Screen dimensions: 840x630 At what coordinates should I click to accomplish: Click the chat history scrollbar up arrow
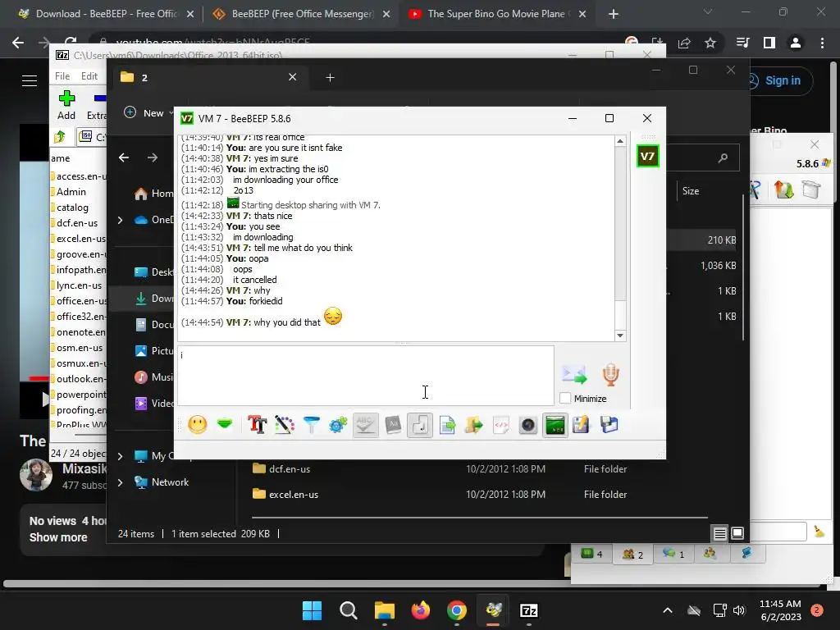click(620, 141)
